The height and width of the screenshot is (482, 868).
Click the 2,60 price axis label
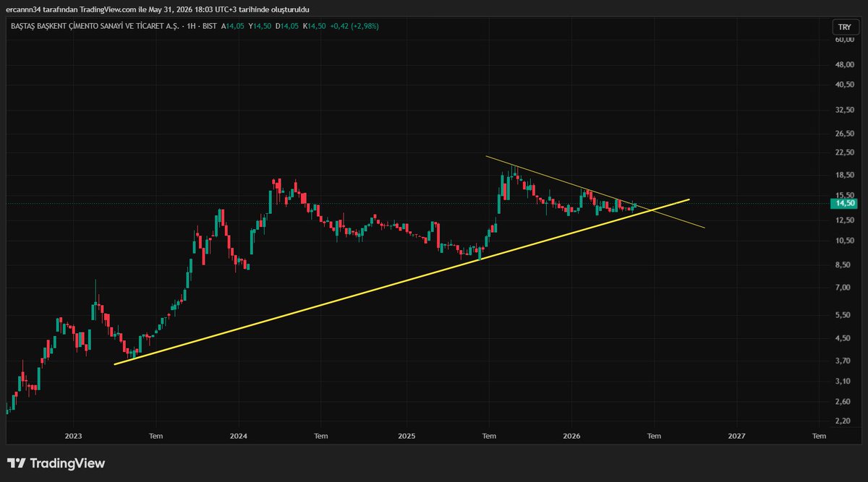[x=844, y=402]
